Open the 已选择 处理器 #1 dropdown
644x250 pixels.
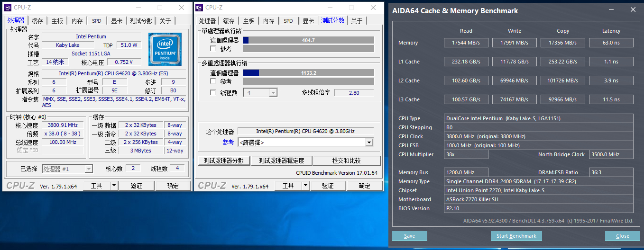(67, 169)
